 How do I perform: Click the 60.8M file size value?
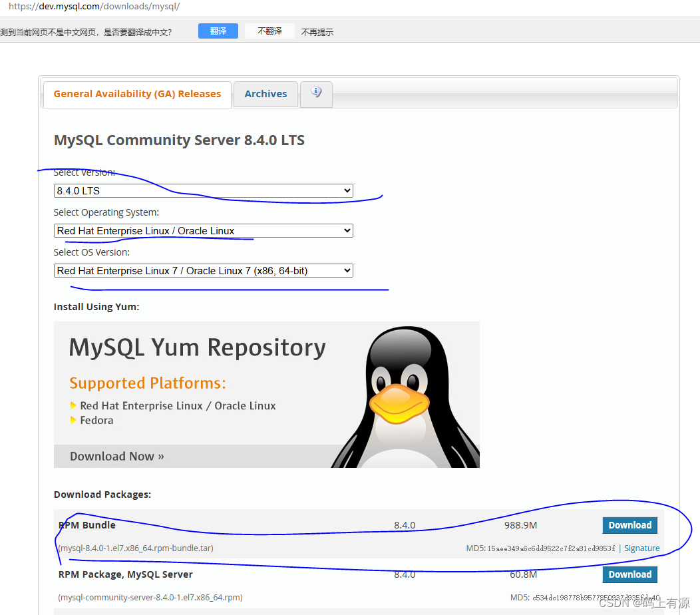(523, 574)
